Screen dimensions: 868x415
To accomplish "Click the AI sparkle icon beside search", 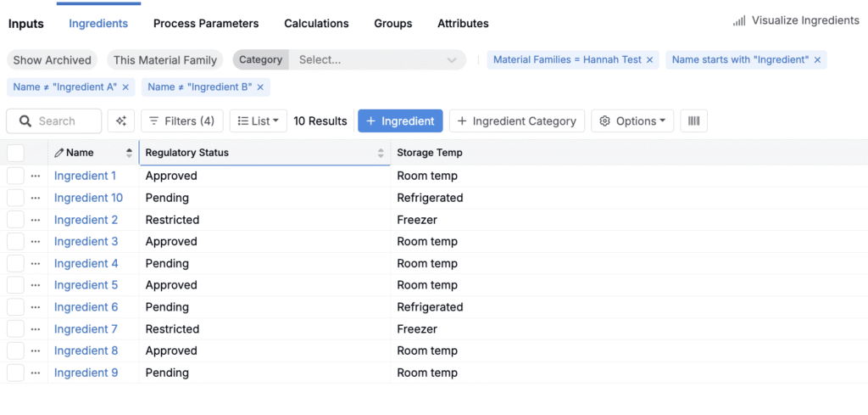I will pos(121,121).
